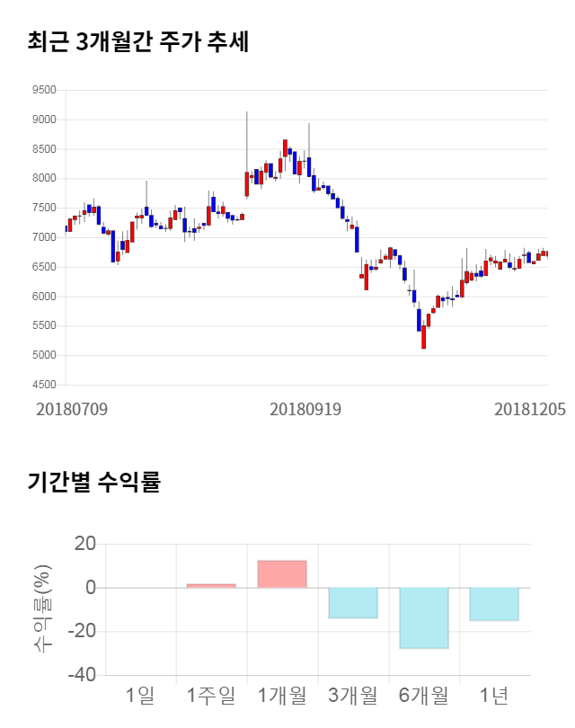This screenshot has width=575, height=728.
Task: Click the 20181205 end date label
Action: point(530,409)
